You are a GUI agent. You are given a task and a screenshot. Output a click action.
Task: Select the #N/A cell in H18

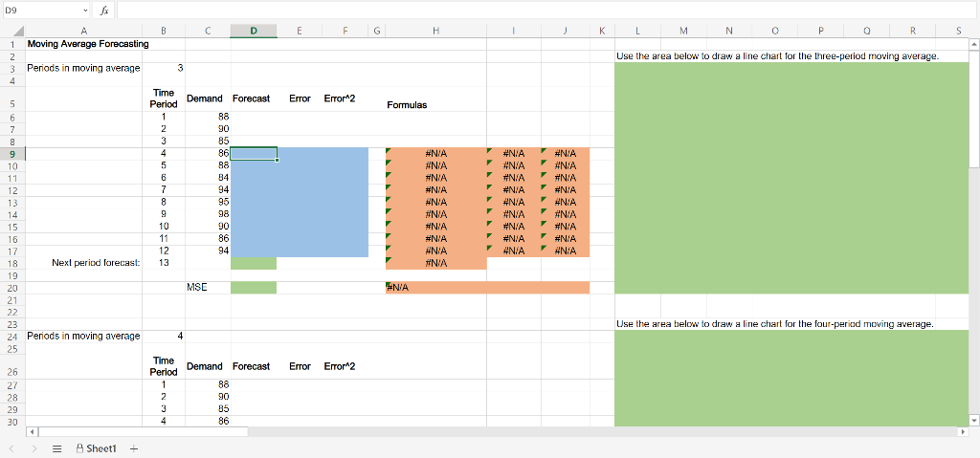[435, 263]
